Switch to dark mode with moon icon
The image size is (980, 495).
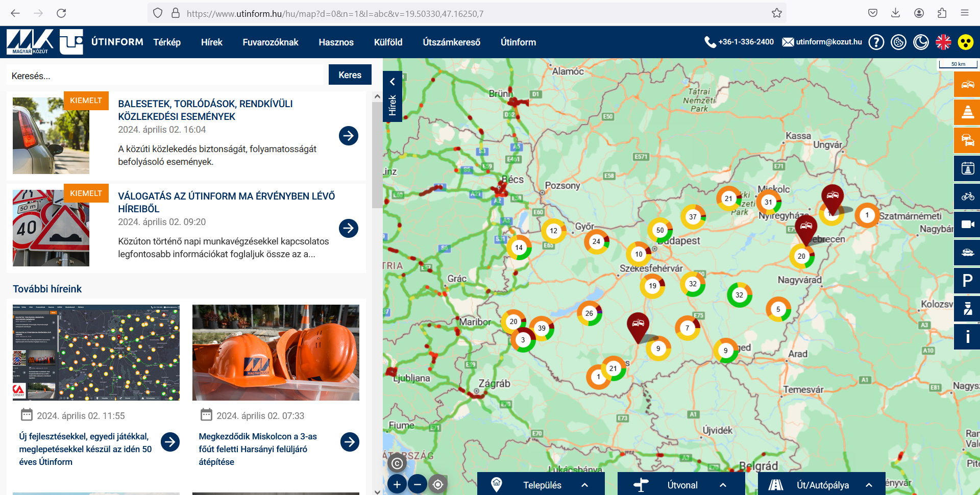pos(921,42)
